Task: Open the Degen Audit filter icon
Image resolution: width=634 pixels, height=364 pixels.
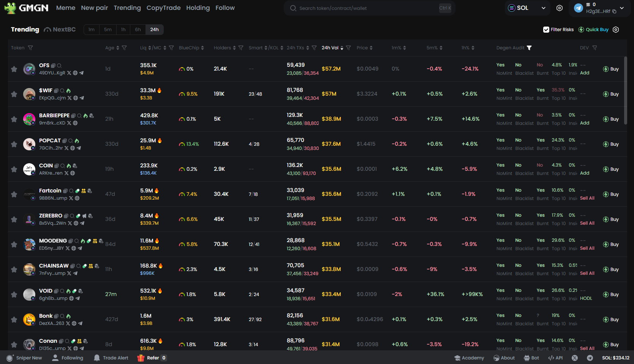Action: [x=529, y=48]
